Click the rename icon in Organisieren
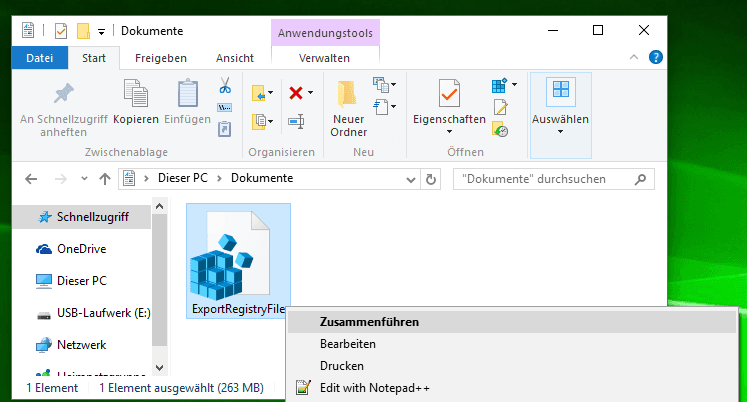This screenshot has height=402, width=747. (x=296, y=121)
